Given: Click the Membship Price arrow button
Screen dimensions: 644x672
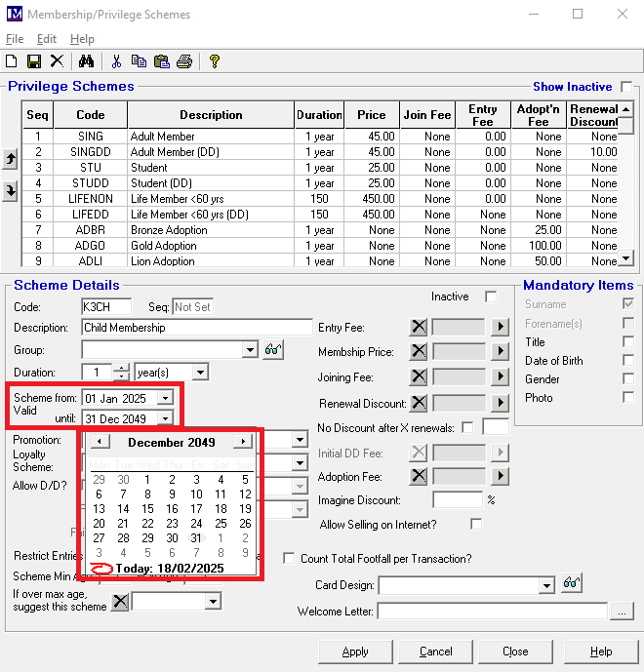Looking at the screenshot, I should (500, 351).
